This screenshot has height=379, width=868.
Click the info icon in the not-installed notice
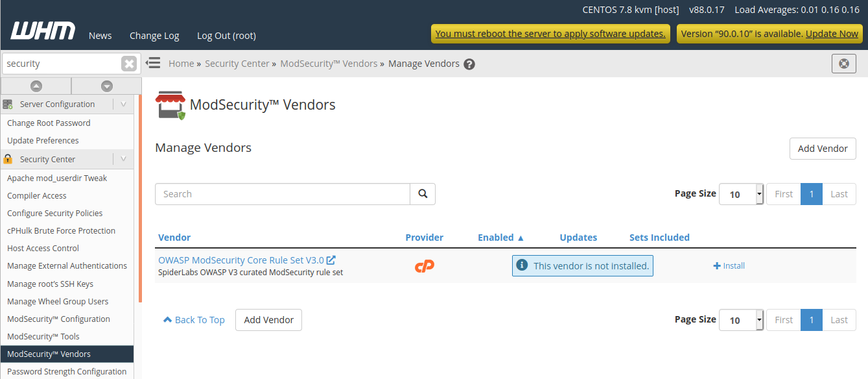pyautogui.click(x=522, y=265)
